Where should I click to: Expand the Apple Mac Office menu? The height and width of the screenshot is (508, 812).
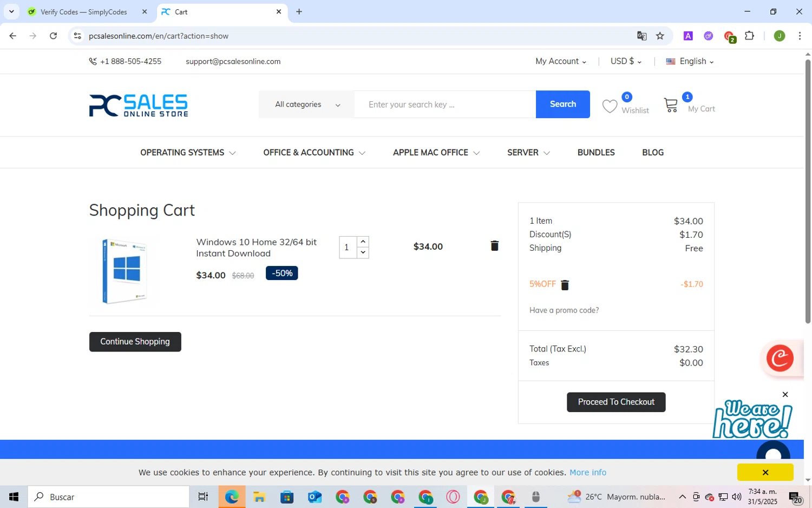[436, 153]
